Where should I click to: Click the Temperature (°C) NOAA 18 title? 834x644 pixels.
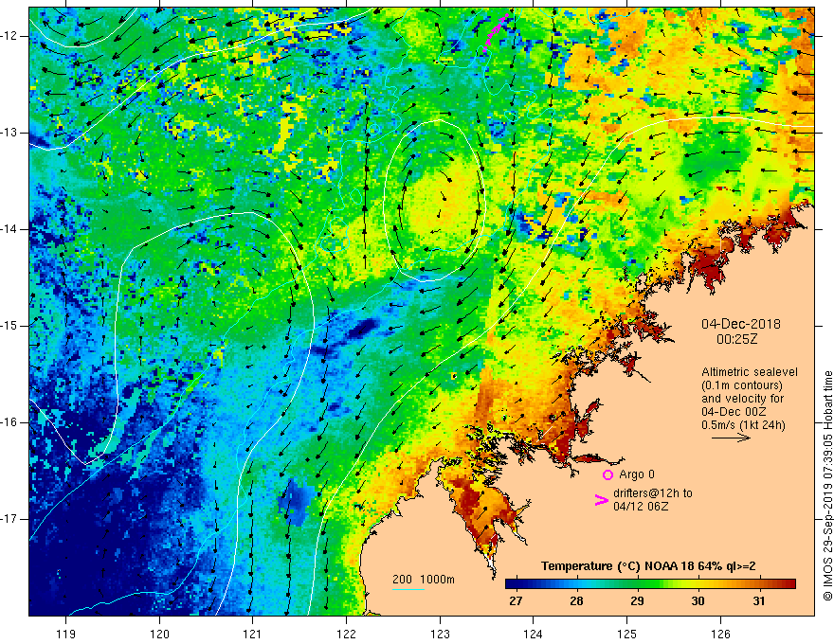pyautogui.click(x=648, y=566)
